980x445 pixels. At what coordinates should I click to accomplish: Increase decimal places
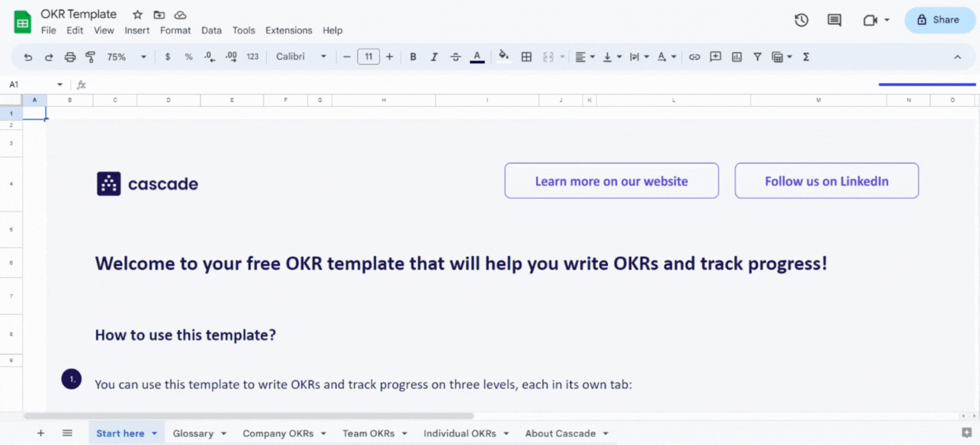[x=231, y=57]
